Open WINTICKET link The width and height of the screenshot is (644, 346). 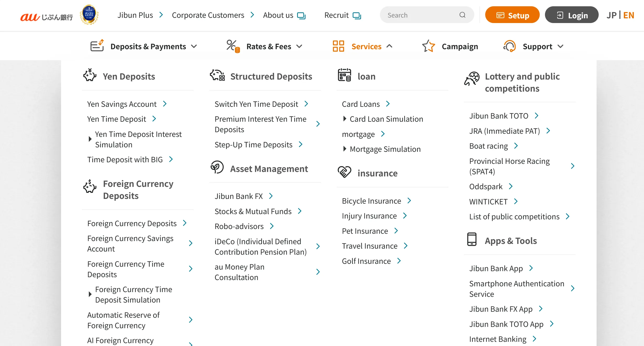(488, 202)
